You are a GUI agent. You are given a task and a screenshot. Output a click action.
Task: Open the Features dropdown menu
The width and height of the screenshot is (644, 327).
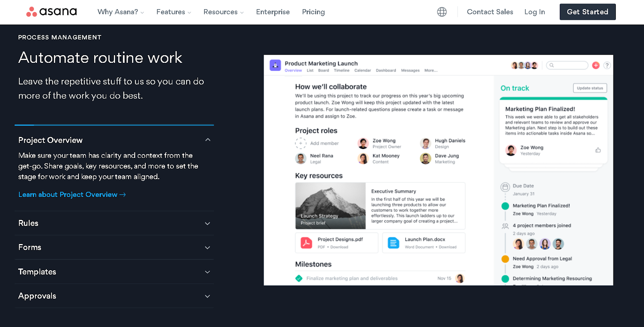174,12
